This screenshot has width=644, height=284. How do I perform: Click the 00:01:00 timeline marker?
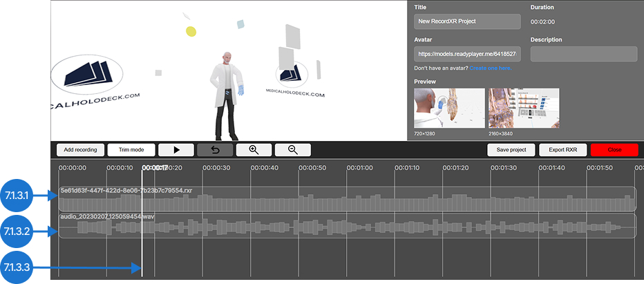(x=360, y=167)
